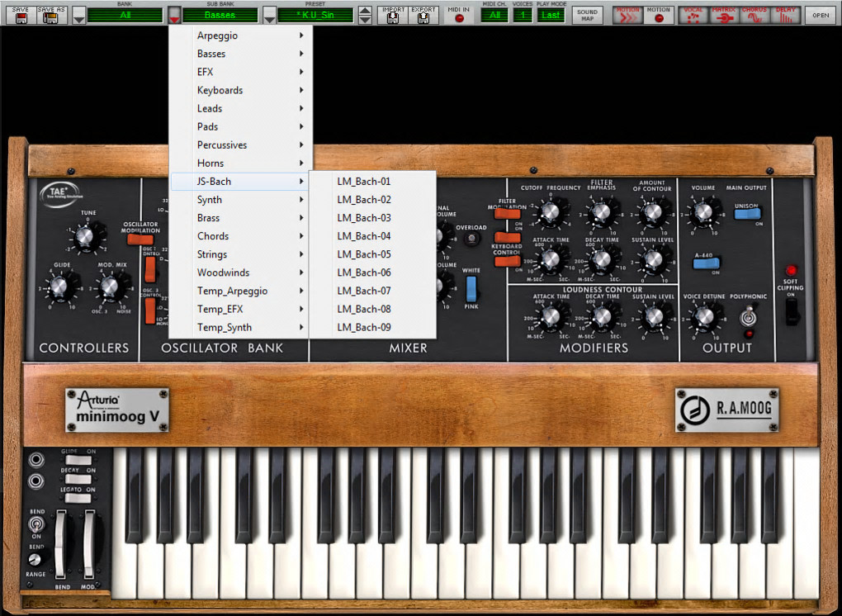The image size is (842, 616).
Task: Click the Bank display showing All
Action: coord(125,15)
